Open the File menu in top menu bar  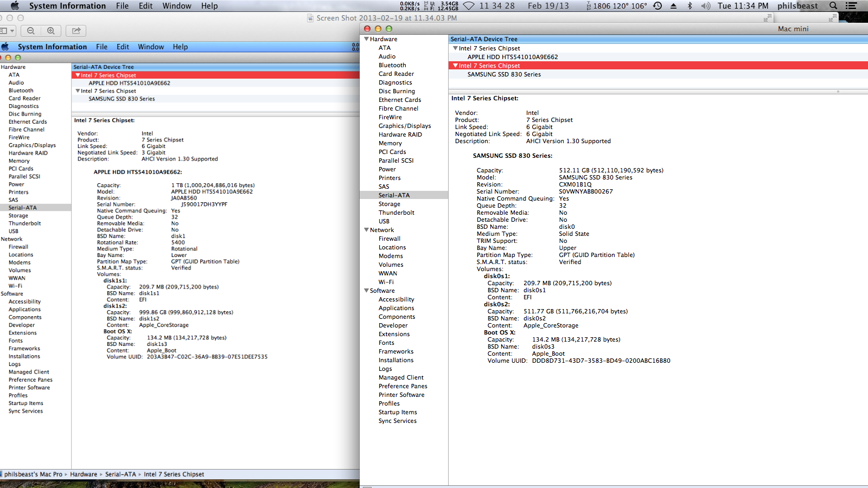click(x=122, y=6)
